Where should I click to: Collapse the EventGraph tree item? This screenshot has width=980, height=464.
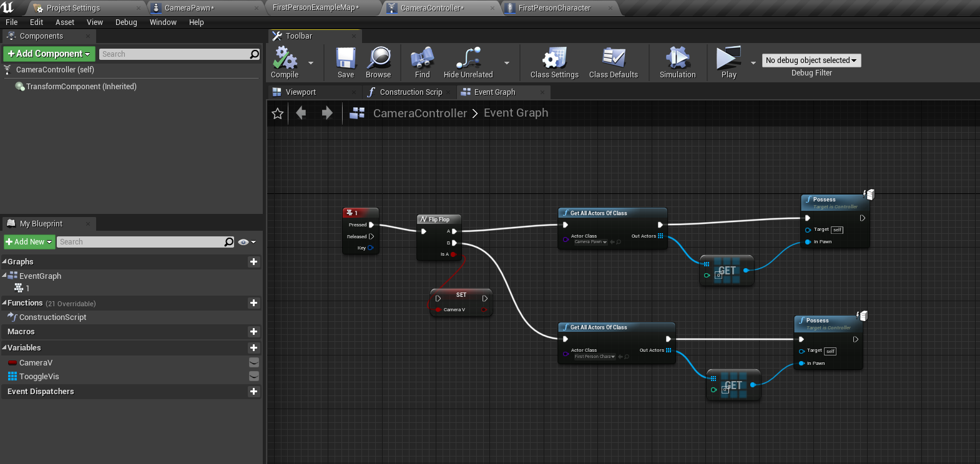click(4, 275)
